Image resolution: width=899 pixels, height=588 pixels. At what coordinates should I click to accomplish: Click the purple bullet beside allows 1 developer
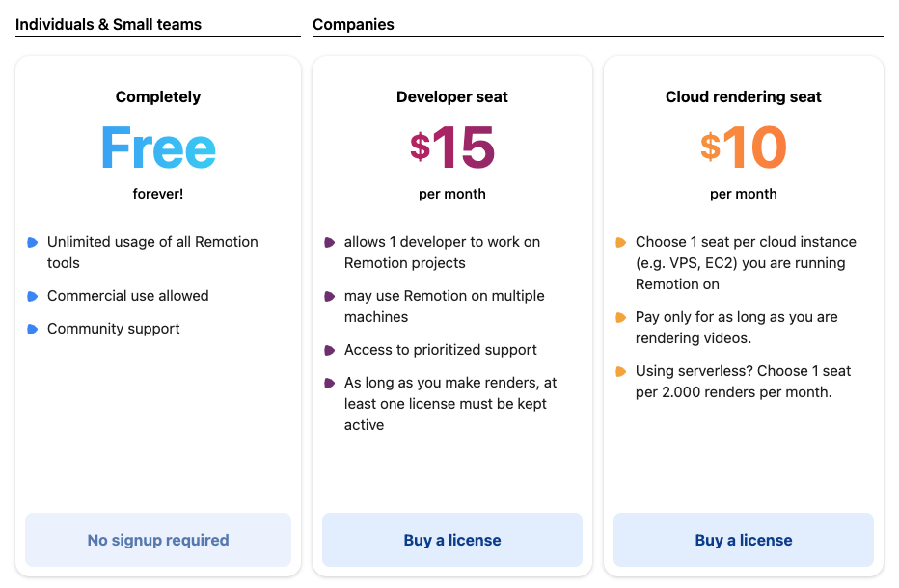328,242
